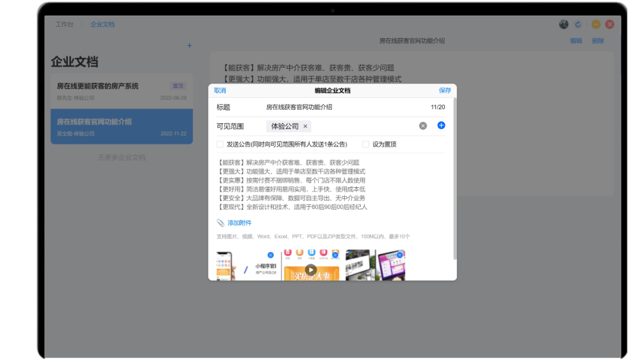Screen dimensions: 644x362
Task: Clear all visible scope entries with gray X
Action: point(423,126)
